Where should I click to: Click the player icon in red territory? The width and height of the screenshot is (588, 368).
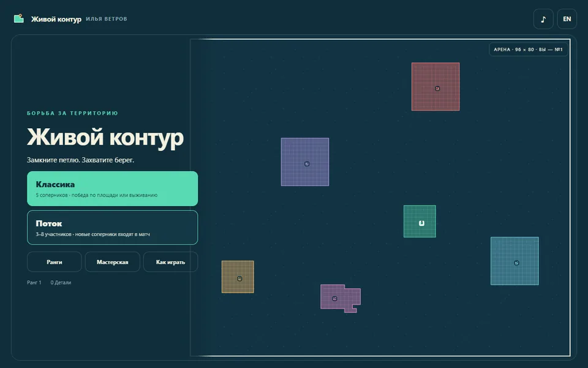pos(437,88)
